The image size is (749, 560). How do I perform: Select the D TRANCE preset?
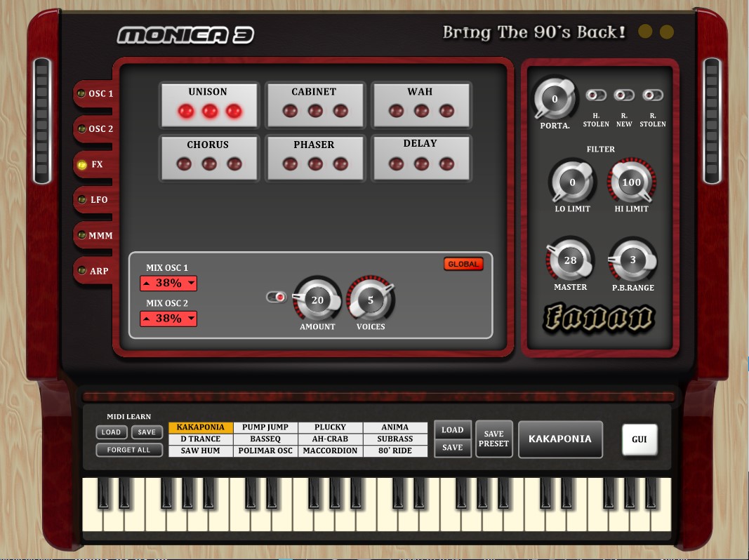(x=200, y=439)
